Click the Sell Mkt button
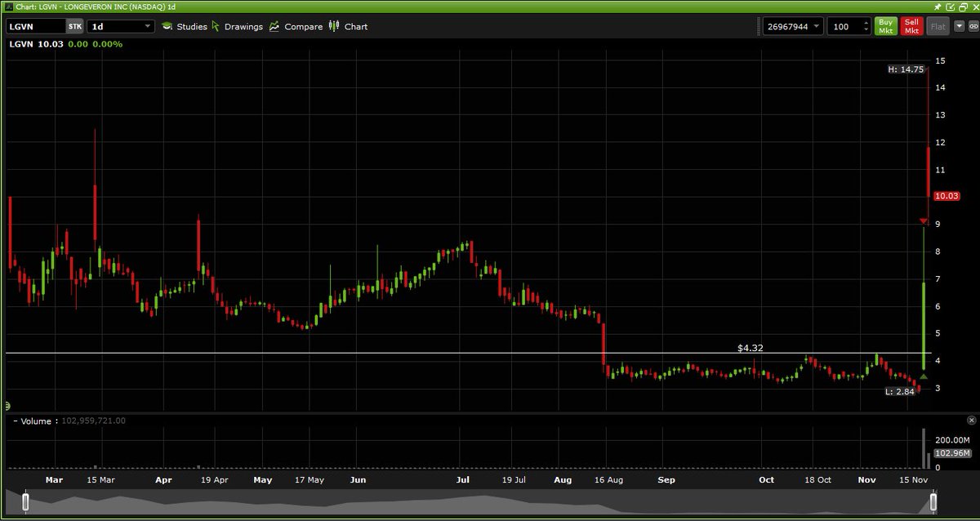Viewport: 980px width, 521px height. (x=911, y=26)
